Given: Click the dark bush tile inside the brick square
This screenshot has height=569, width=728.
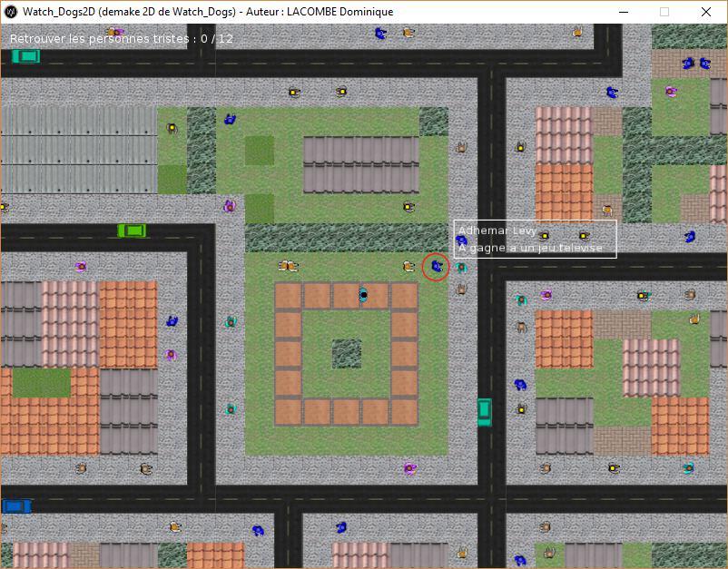Looking at the screenshot, I should [346, 353].
